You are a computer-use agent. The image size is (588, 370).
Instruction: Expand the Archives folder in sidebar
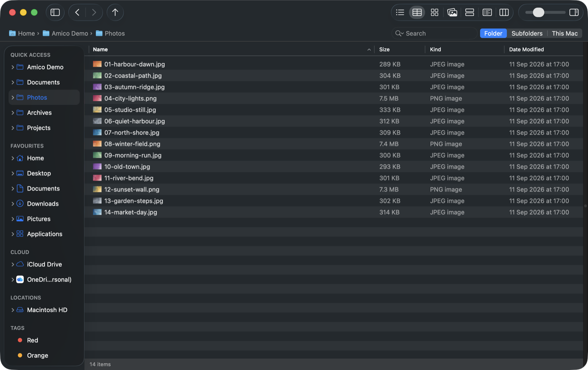[12, 113]
